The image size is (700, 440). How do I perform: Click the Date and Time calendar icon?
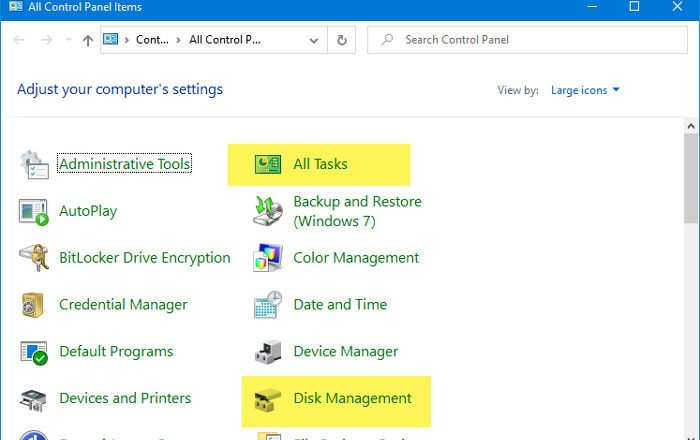click(267, 305)
